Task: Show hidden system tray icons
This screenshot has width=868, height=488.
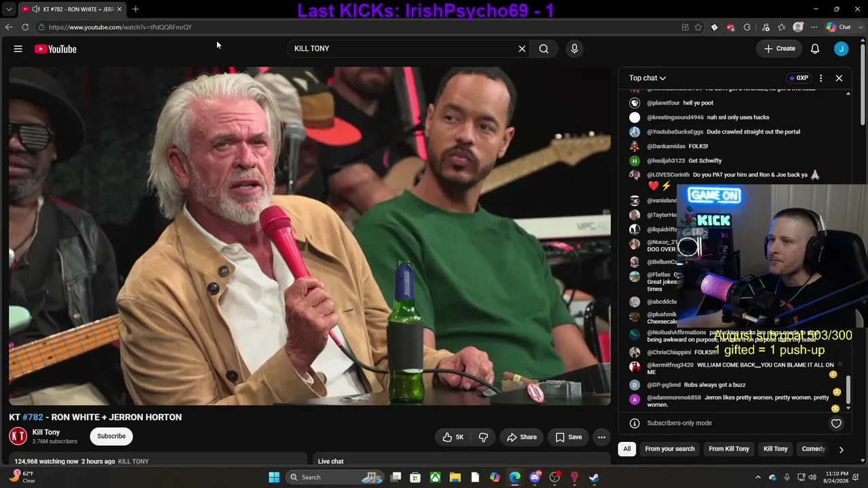Action: (x=758, y=477)
